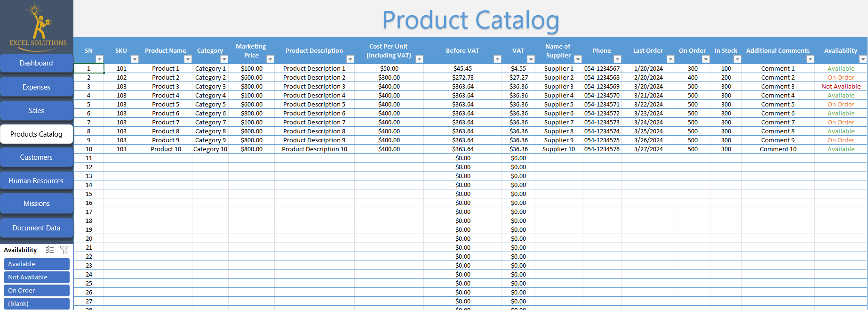This screenshot has height=310, width=868.
Task: Filter slicer by On Order
Action: [37, 291]
